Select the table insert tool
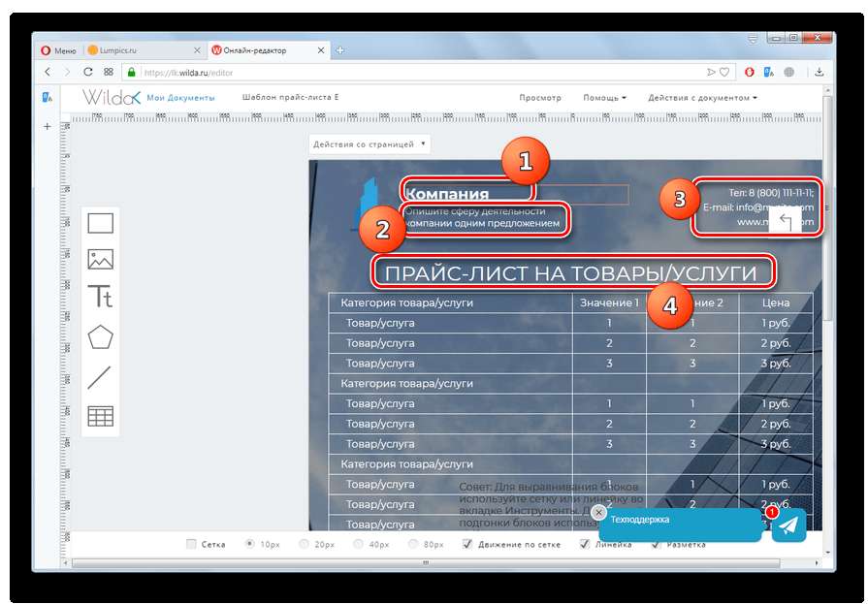868x604 pixels. pyautogui.click(x=101, y=416)
